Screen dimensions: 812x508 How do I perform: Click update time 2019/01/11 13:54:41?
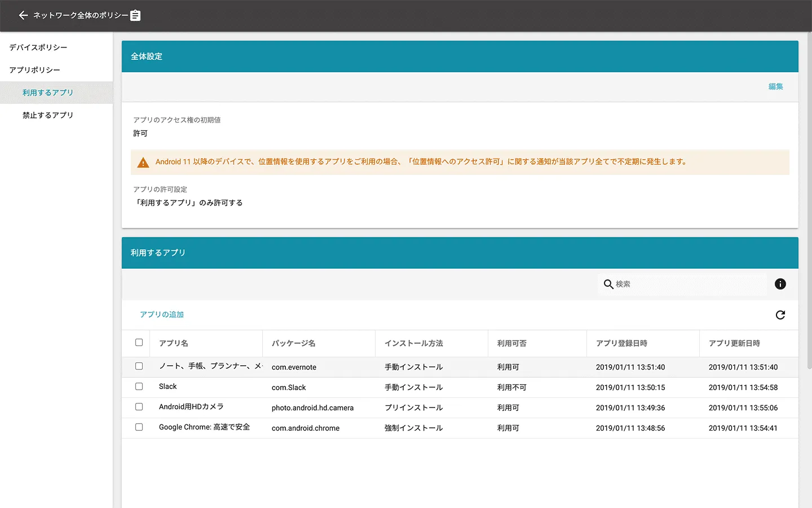(x=743, y=428)
